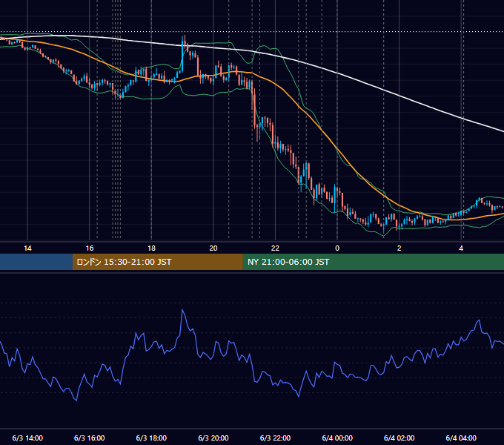Click the oscillator peak near 19:00
Screen dimensions: 504x445
click(x=182, y=309)
